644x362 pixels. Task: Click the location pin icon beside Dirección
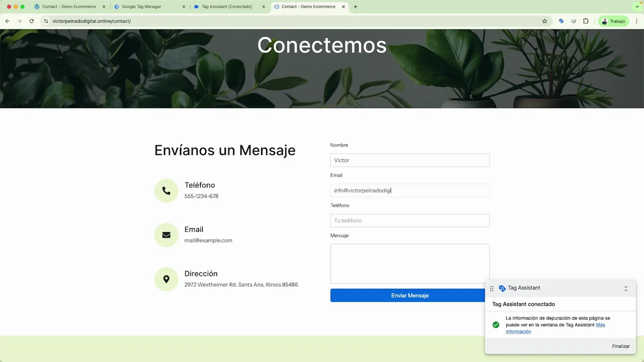click(x=166, y=279)
